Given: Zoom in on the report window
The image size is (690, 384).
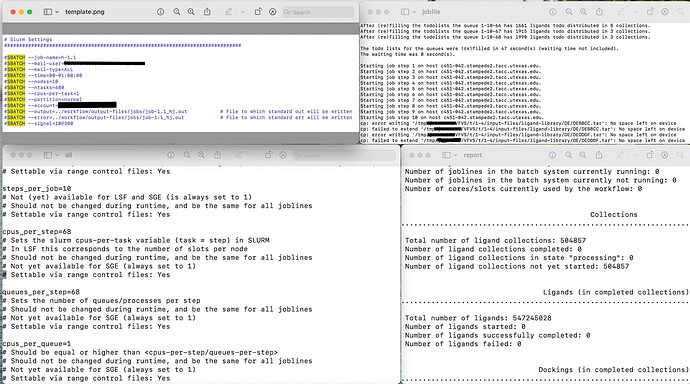Looking at the screenshot, I should pyautogui.click(x=583, y=155).
